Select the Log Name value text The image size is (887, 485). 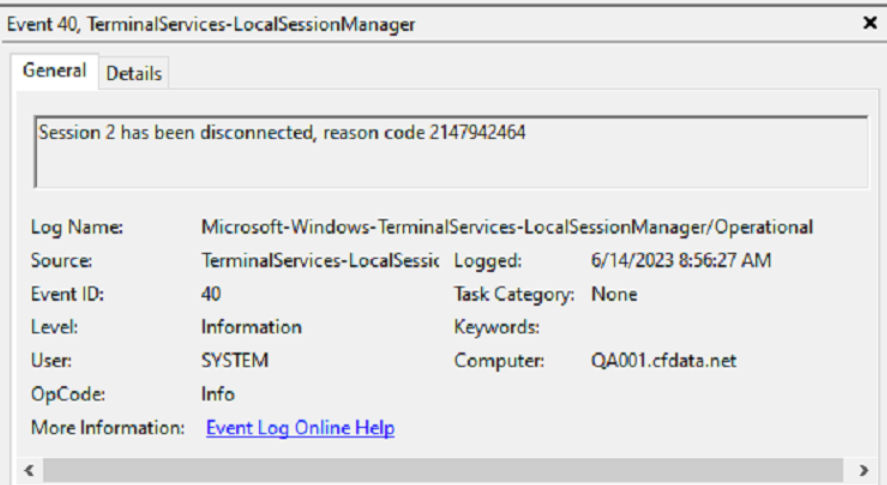pos(507,227)
